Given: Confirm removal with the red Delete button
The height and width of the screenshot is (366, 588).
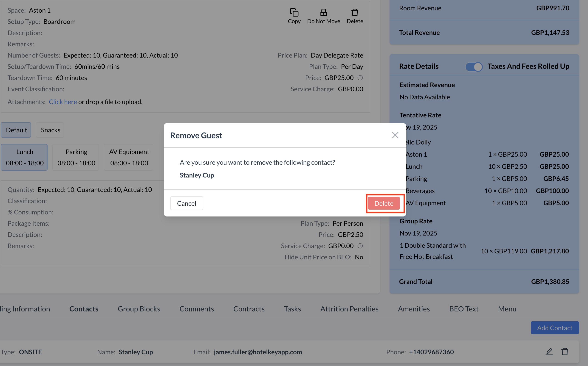Looking at the screenshot, I should point(384,203).
